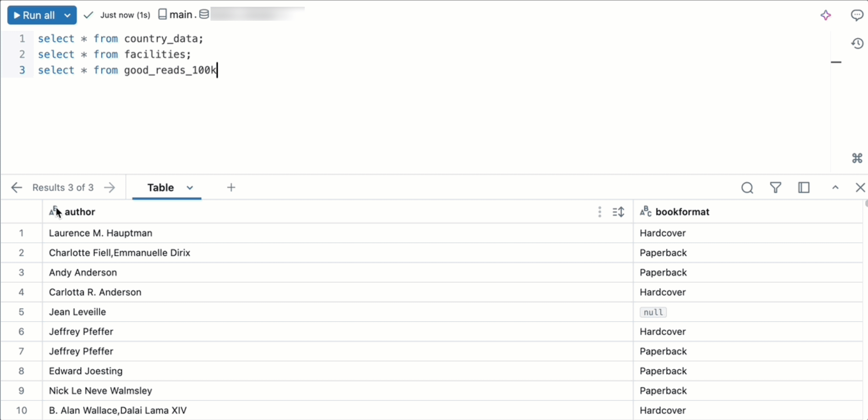Viewport: 868px width, 420px height.
Task: Open the dropdown next to Run all
Action: point(66,15)
